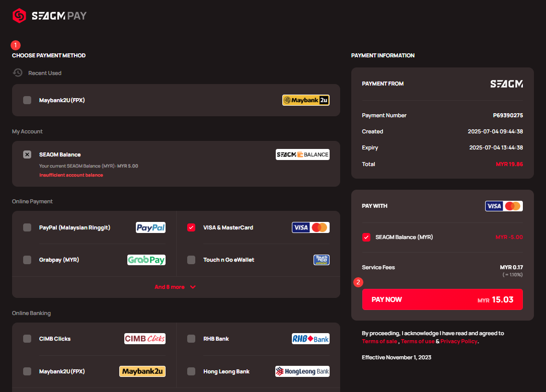The height and width of the screenshot is (392, 546).
Task: Click the 'Online Banking' section label
Action: click(x=31, y=313)
